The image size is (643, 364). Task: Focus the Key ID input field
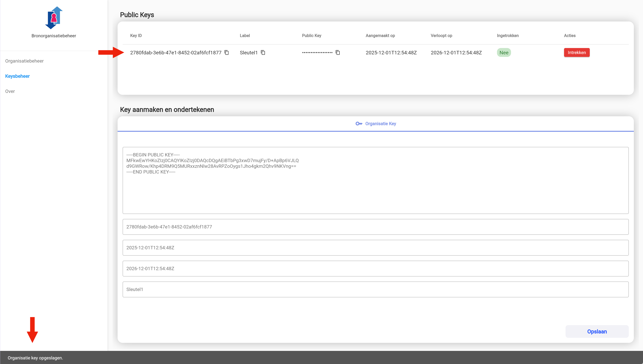pyautogui.click(x=375, y=227)
